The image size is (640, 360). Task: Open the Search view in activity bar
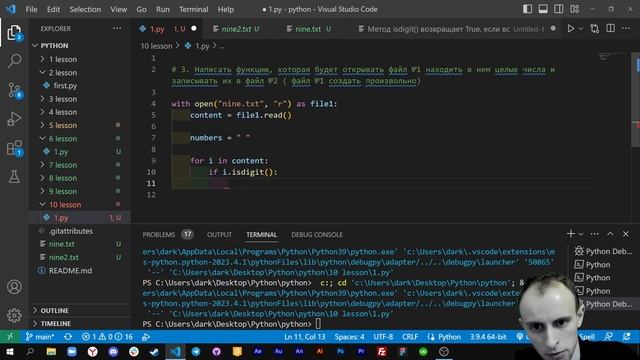click(x=14, y=61)
